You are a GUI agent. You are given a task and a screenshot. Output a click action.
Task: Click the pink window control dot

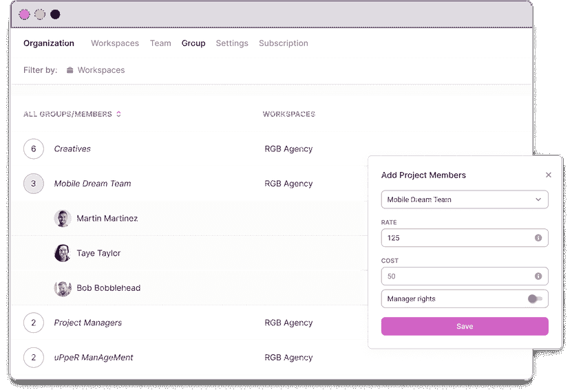(25, 14)
